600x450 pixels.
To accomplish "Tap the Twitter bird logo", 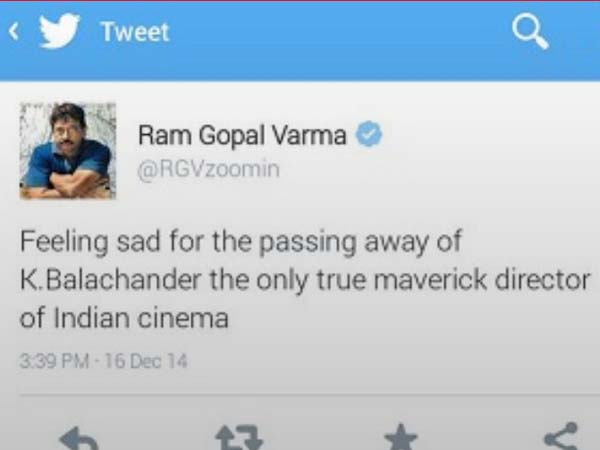I will (59, 31).
